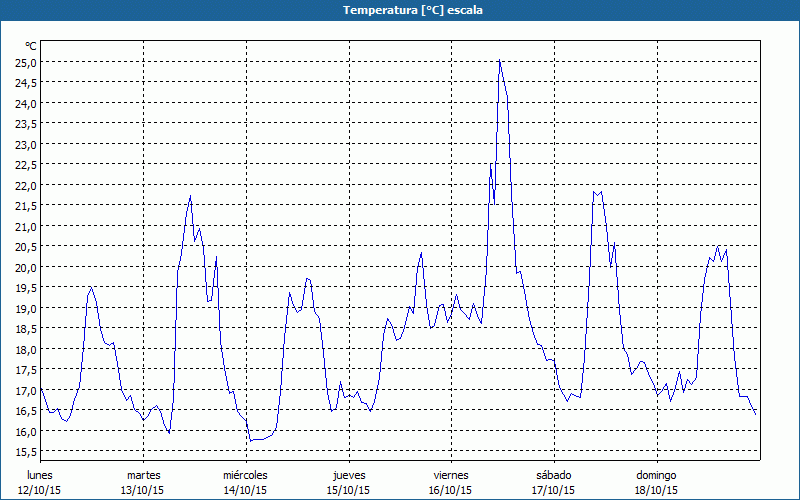
Task: Click the jueves 15/10/15 date label
Action: point(348,482)
